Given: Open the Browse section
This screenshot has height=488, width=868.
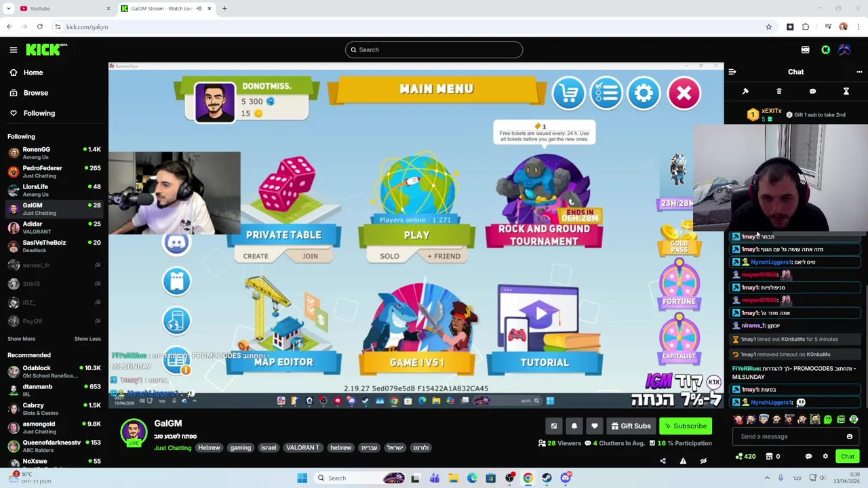Looking at the screenshot, I should click(x=28, y=93).
